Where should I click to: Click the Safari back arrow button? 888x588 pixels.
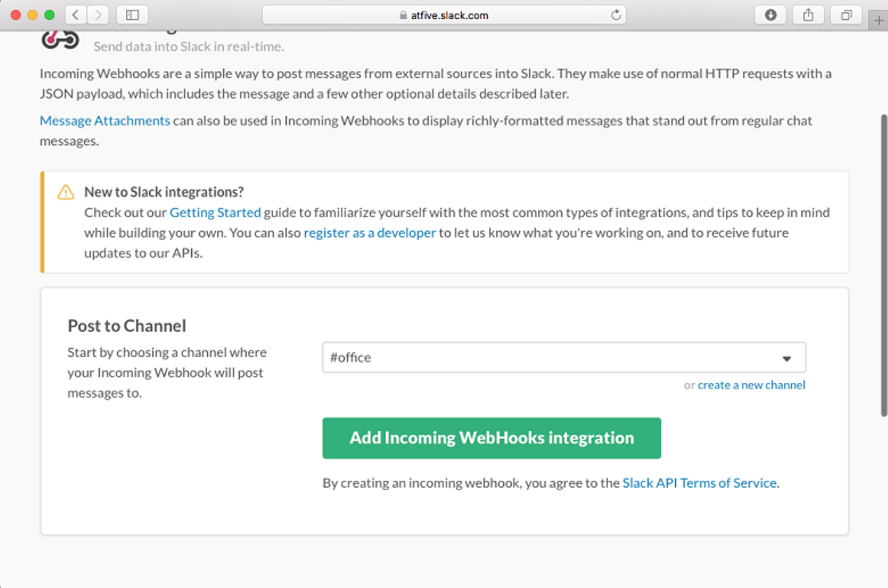pos(75,15)
